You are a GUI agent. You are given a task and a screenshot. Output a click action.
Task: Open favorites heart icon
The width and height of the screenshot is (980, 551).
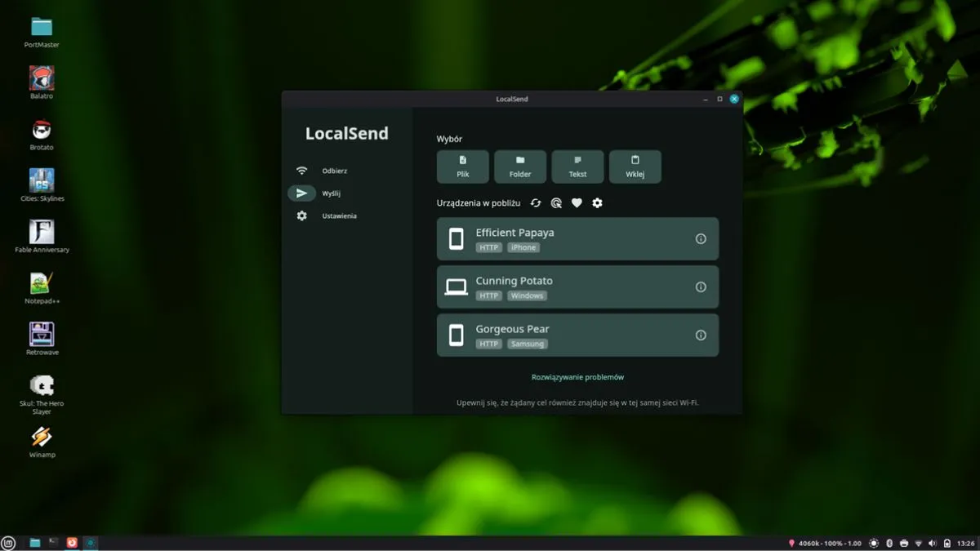pyautogui.click(x=577, y=203)
